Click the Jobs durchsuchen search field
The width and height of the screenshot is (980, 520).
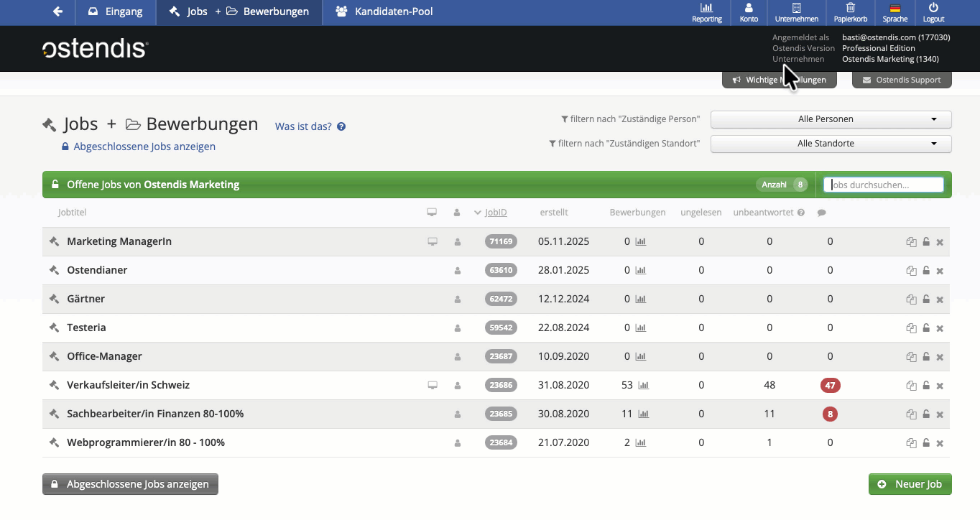point(884,185)
